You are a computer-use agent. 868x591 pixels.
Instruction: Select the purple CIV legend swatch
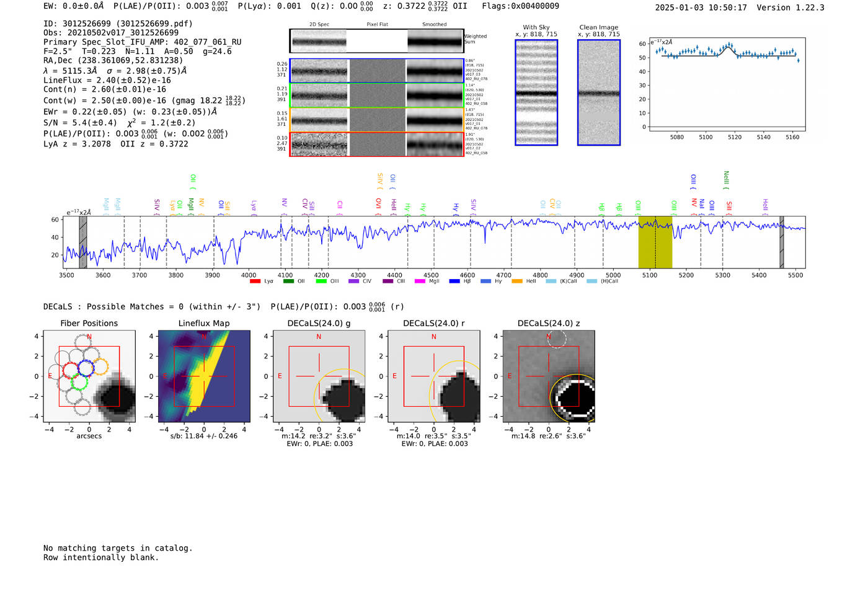coord(354,282)
